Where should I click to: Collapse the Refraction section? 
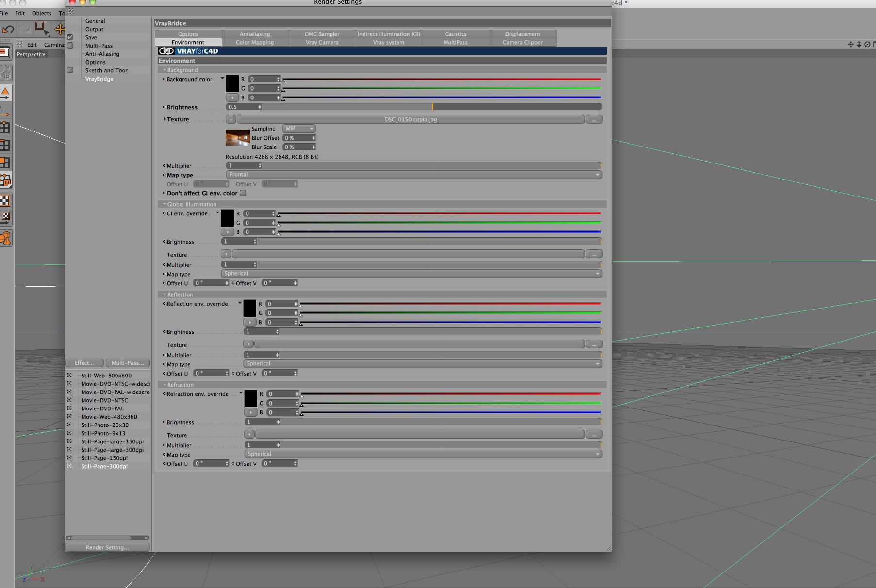point(165,385)
